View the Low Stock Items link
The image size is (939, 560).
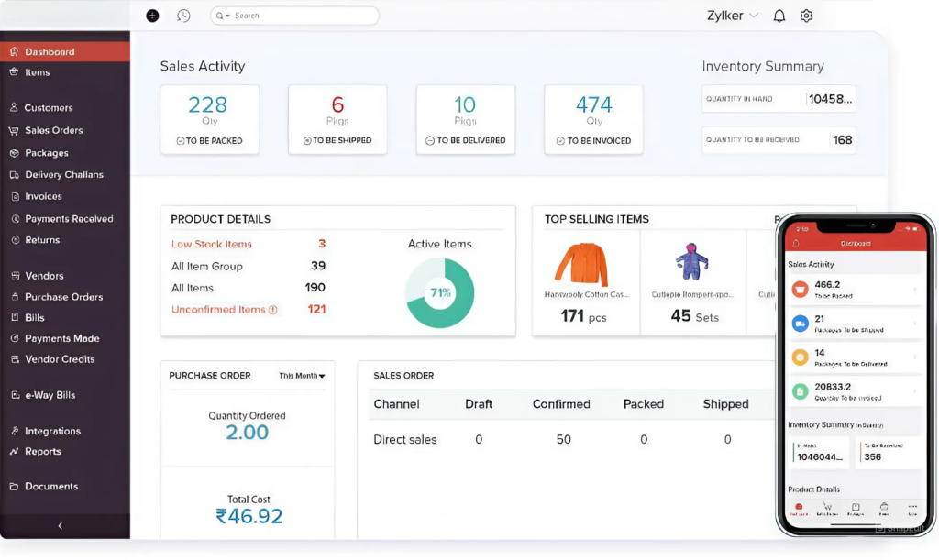tap(209, 244)
